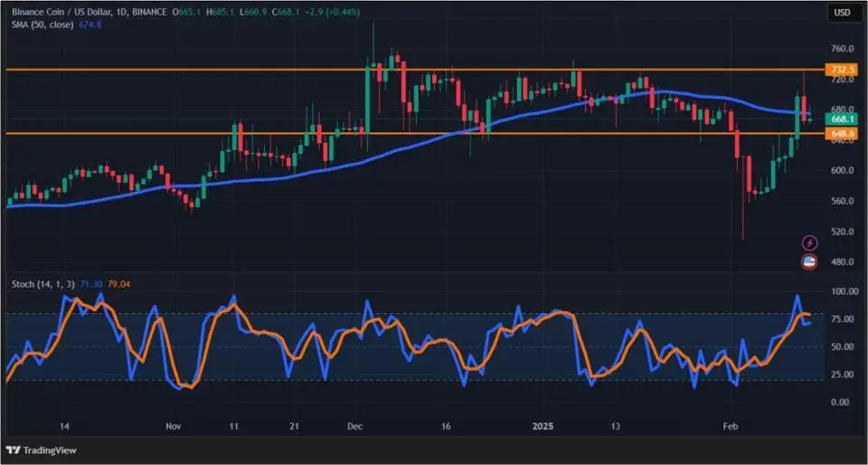Image resolution: width=868 pixels, height=465 pixels.
Task: Click the 75.00 Stoch axis label
Action: coord(842,318)
